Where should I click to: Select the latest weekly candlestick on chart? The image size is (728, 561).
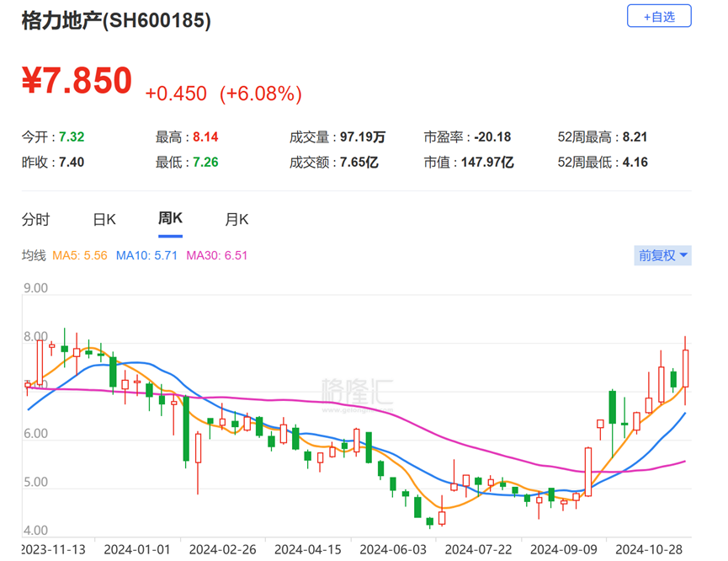pos(685,369)
